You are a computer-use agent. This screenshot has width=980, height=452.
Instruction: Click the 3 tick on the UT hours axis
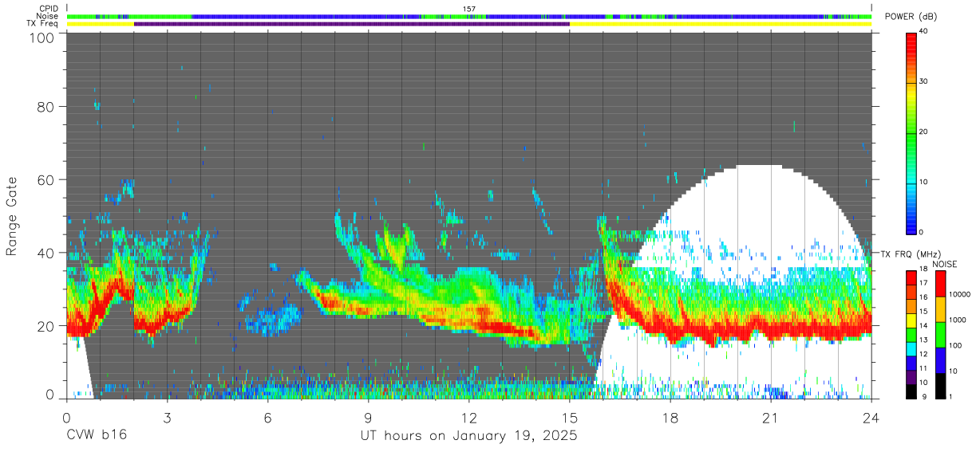click(167, 417)
